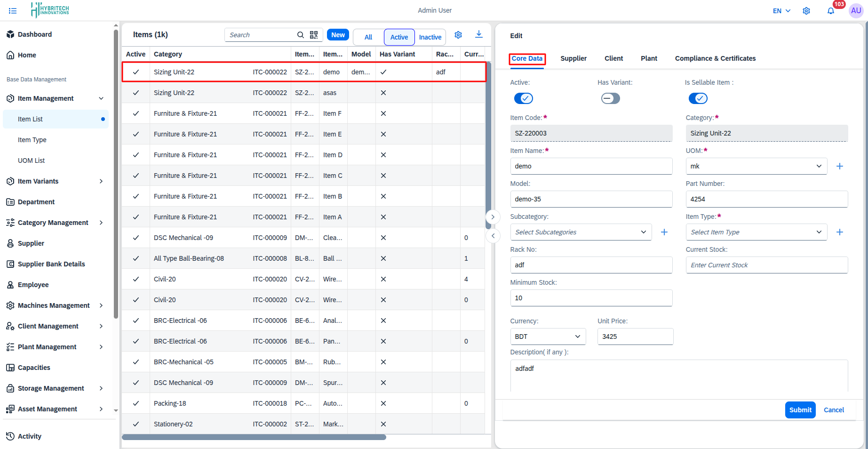The width and height of the screenshot is (868, 449).
Task: Open global settings gear in header
Action: tap(806, 11)
